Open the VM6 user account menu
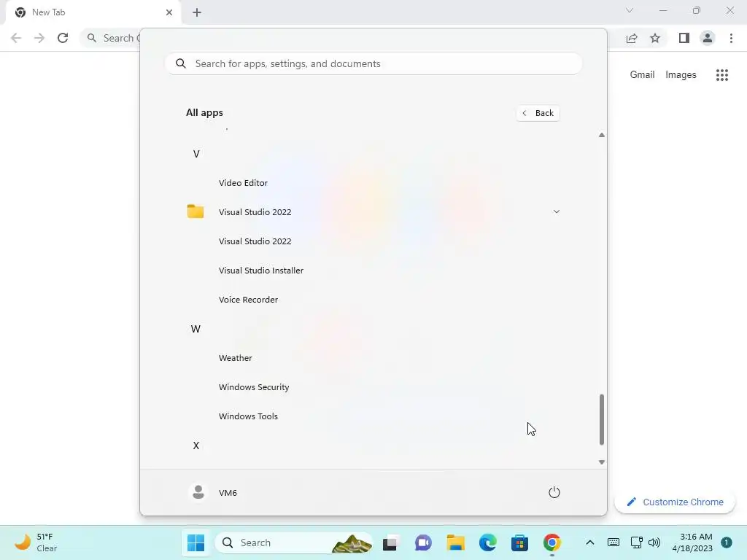This screenshot has width=747, height=560. 212,492
